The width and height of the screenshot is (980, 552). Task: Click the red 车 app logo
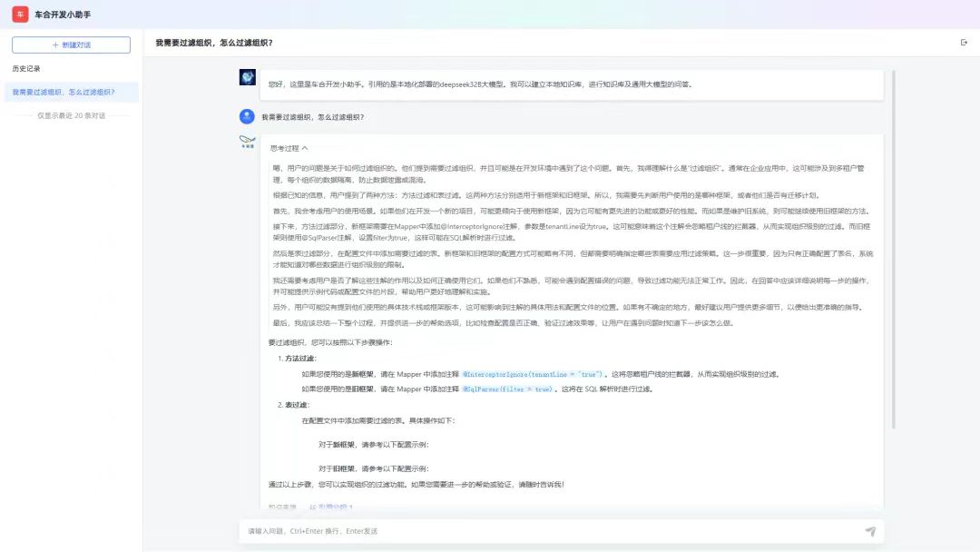point(20,15)
